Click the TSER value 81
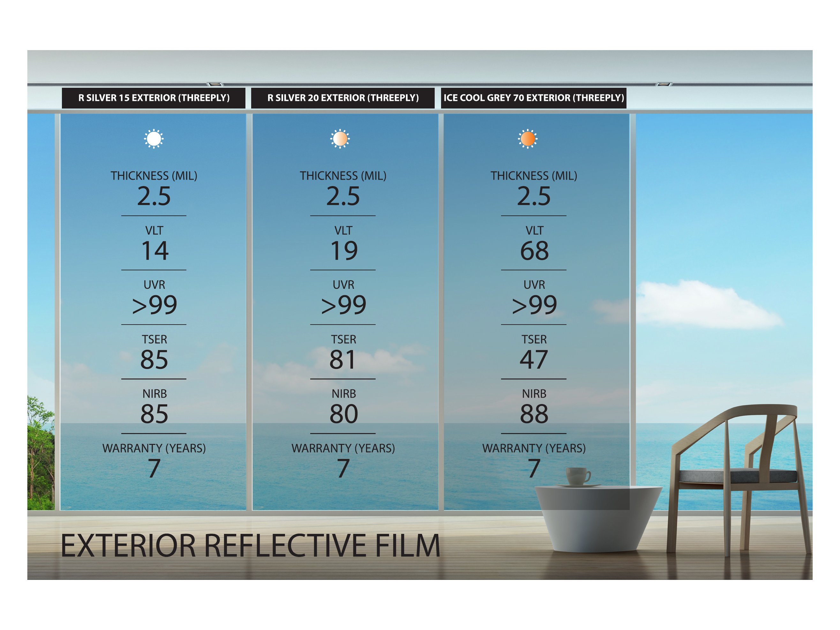 point(342,360)
